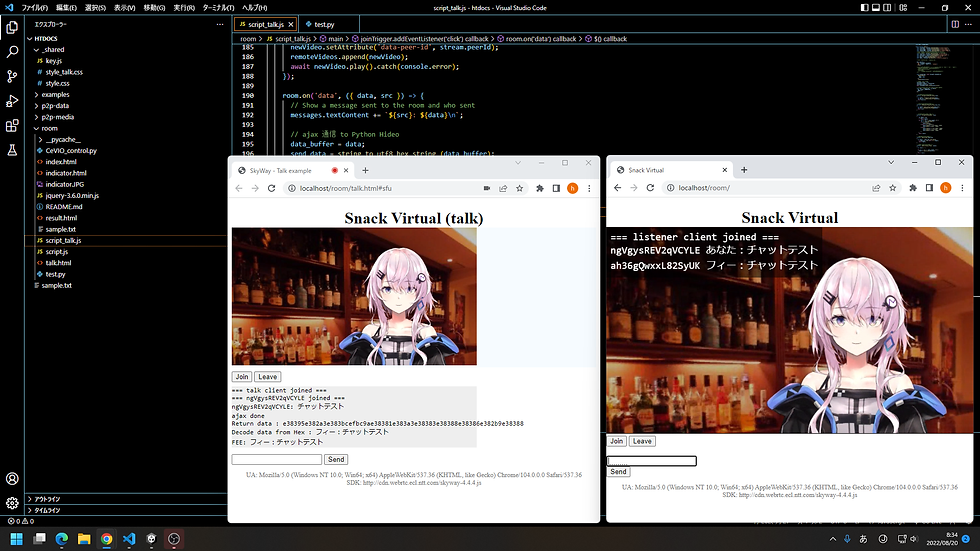The image size is (980, 551).
Task: Focus the listener page message input
Action: (x=652, y=461)
